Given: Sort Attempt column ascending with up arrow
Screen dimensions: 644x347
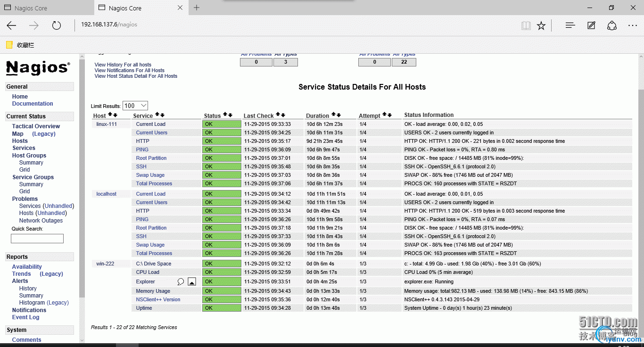Looking at the screenshot, I should [384, 115].
